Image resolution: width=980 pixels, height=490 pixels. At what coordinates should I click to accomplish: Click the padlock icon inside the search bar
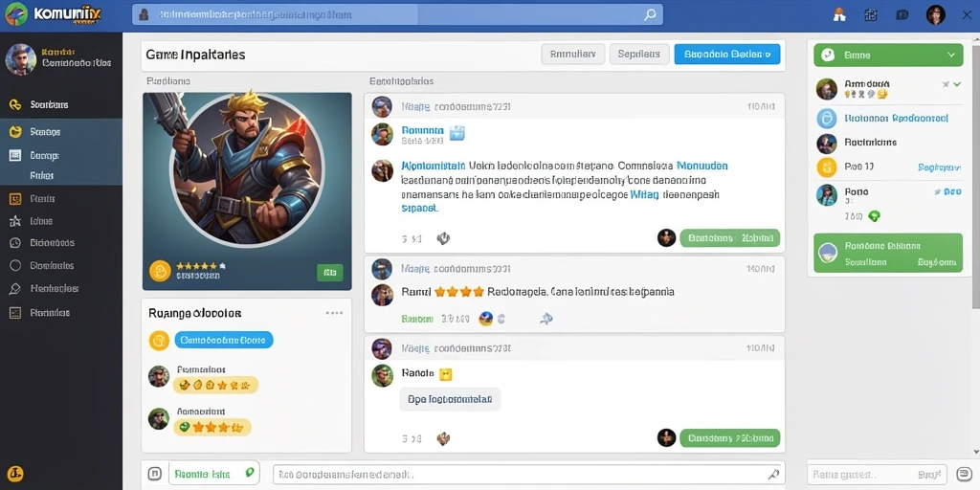coord(145,14)
